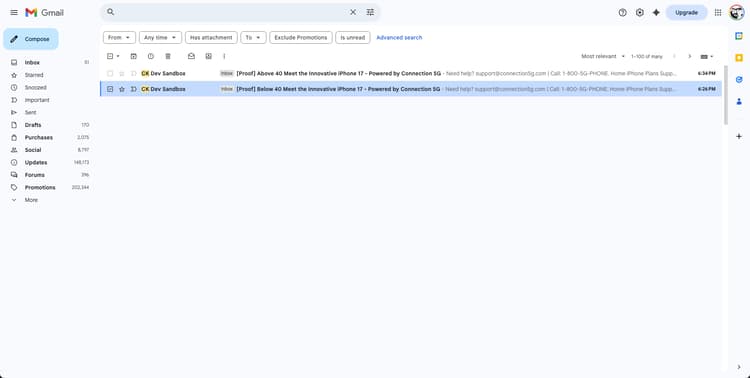750x378 pixels.
Task: Toggle importance marker on Below 40 email
Action: click(133, 89)
